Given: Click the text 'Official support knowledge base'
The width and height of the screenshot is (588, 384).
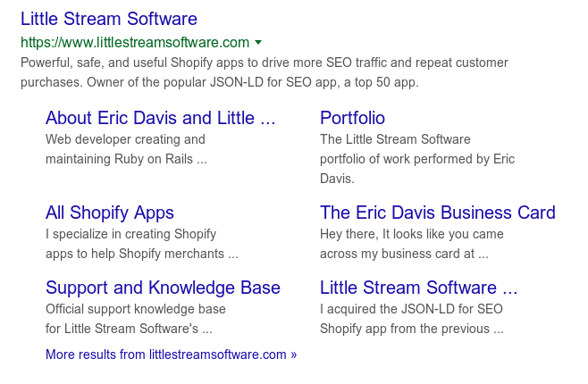Looking at the screenshot, I should click(136, 309).
